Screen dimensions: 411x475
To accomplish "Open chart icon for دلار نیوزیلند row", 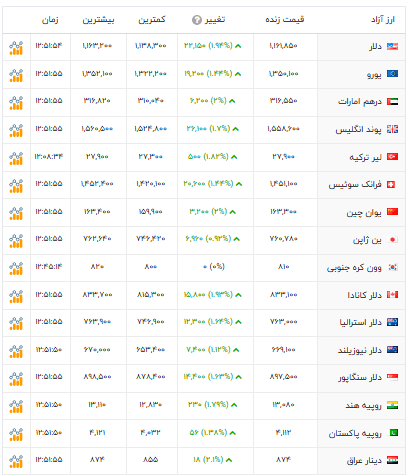I will [x=16, y=351].
